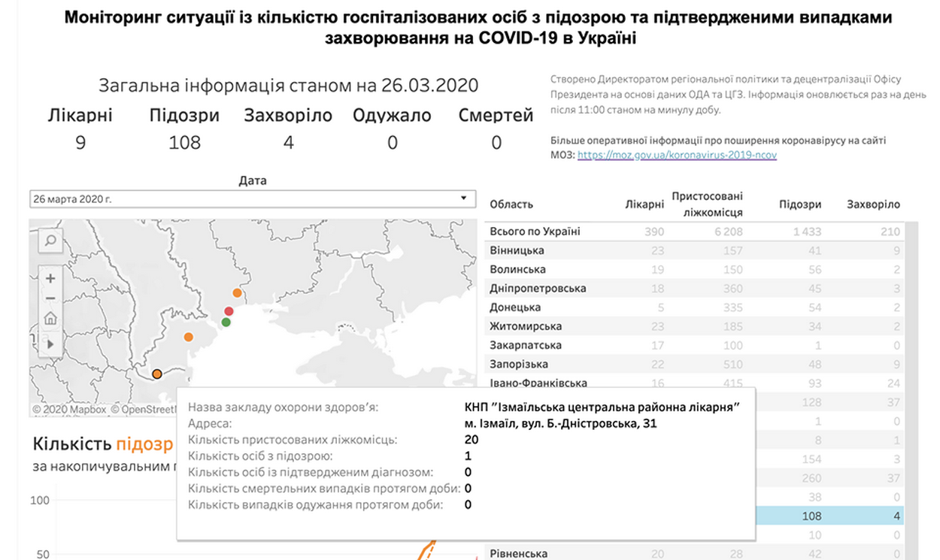Image resolution: width=940 pixels, height=560 pixels.
Task: Select the green hospital marker on map
Action: pos(226,322)
